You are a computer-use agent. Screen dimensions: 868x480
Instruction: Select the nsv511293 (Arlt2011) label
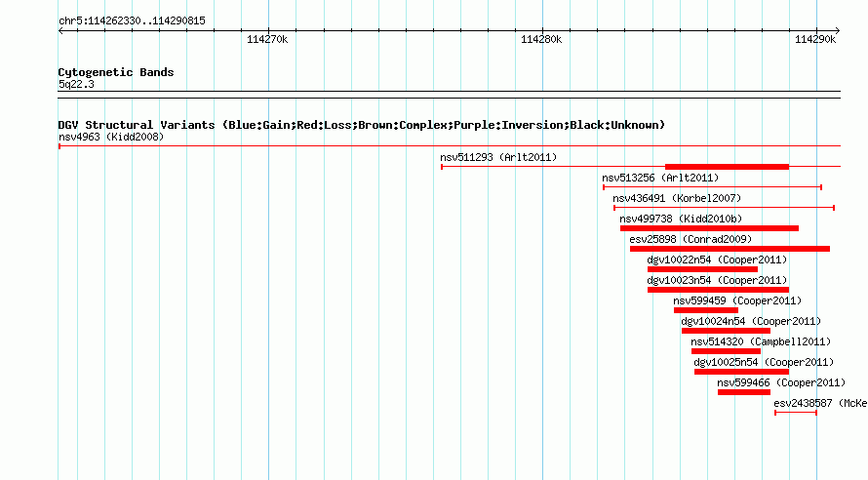click(x=498, y=157)
